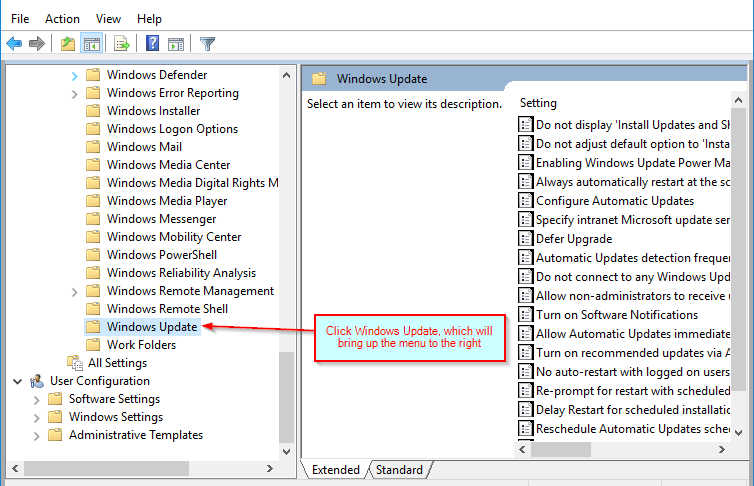Click folder icon for Administrative Templates
Viewport: 754px width, 486px height.
pos(55,435)
